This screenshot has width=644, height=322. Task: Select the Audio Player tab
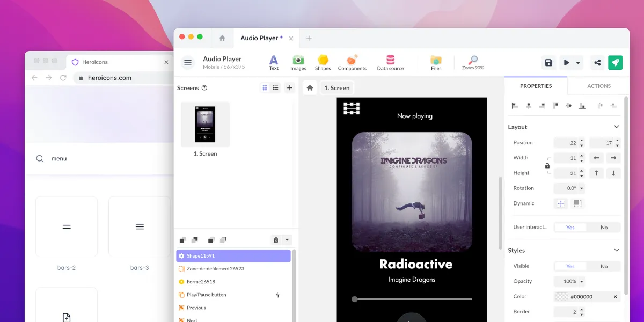tap(259, 38)
